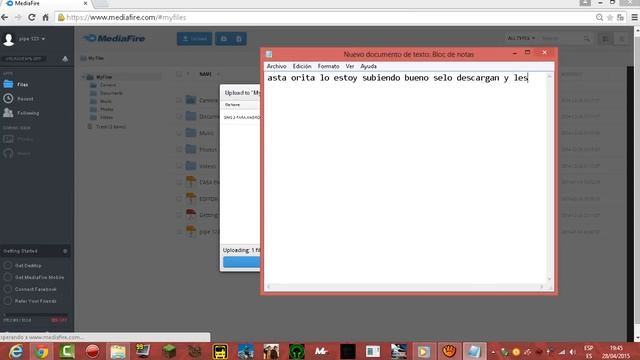Open the Notepad taskbar button
Screen dimensions: 640x360
coord(474,351)
